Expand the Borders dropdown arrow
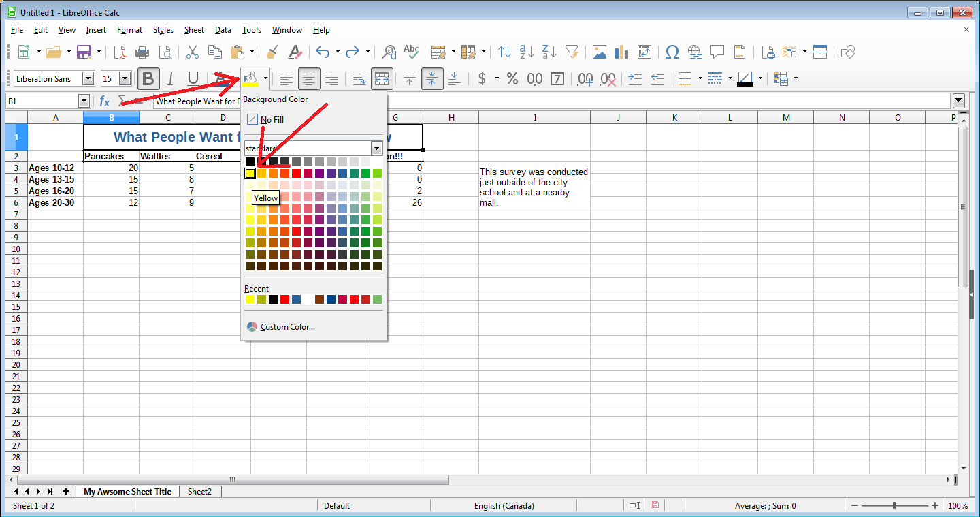The width and height of the screenshot is (980, 517). (700, 79)
